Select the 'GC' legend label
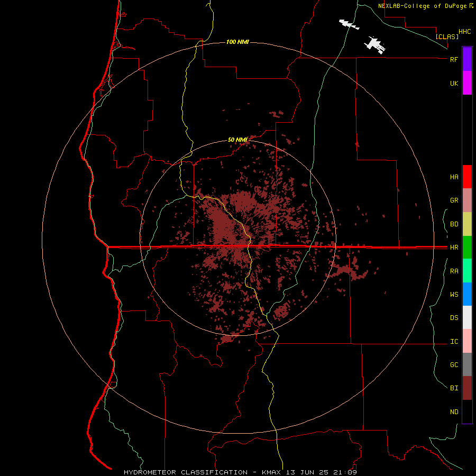This screenshot has width=476, height=476. click(454, 365)
